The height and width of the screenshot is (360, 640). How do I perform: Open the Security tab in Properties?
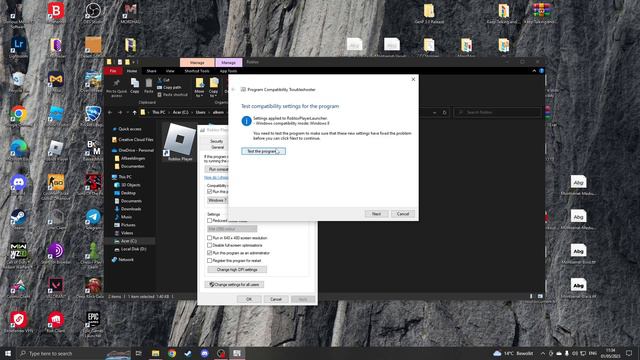216,141
